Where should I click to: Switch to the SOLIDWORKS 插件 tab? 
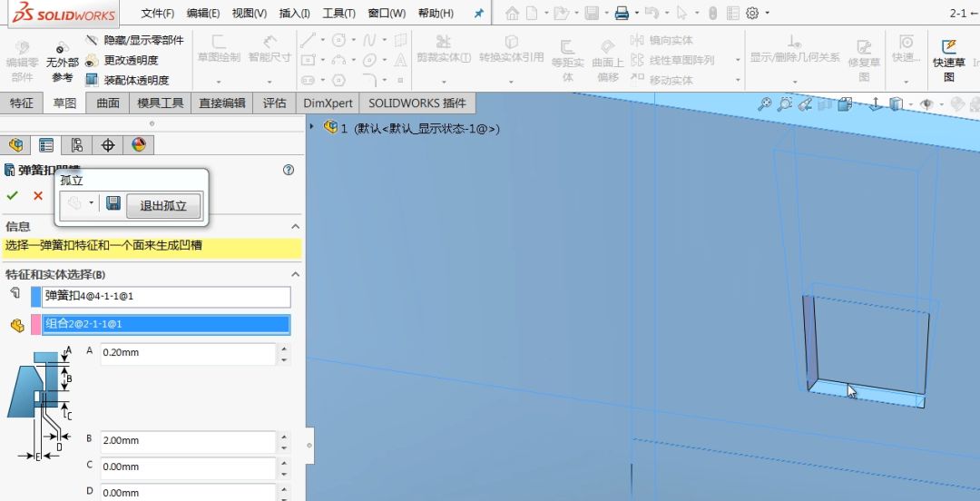coord(417,103)
